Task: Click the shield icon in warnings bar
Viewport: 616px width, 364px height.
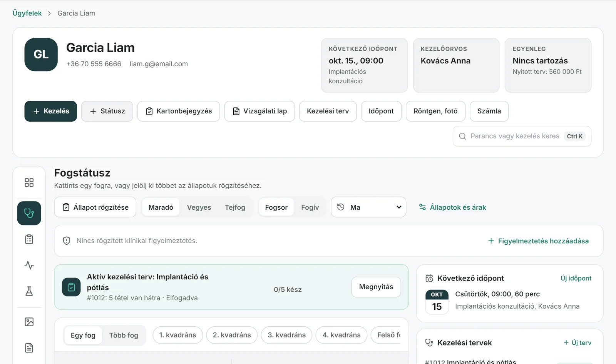Action: [67, 241]
